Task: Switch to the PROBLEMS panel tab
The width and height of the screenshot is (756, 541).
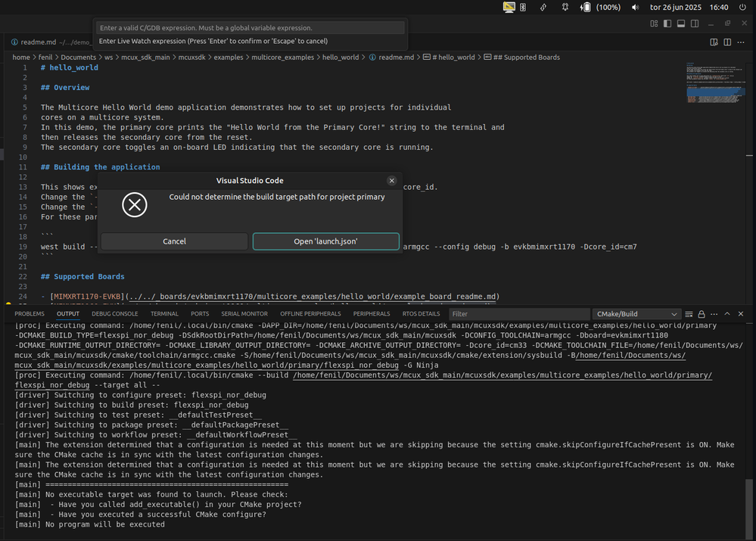Action: click(30, 314)
